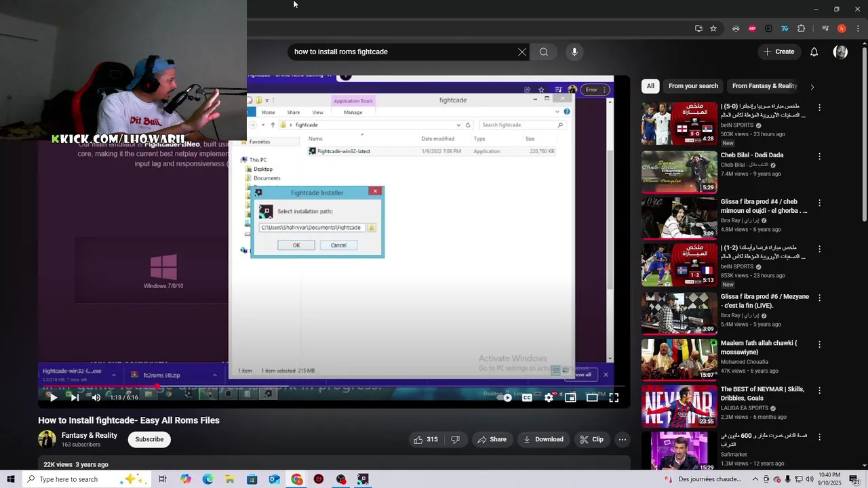This screenshot has width=868, height=488.
Task: Like the video with 315 likes
Action: pos(426,439)
